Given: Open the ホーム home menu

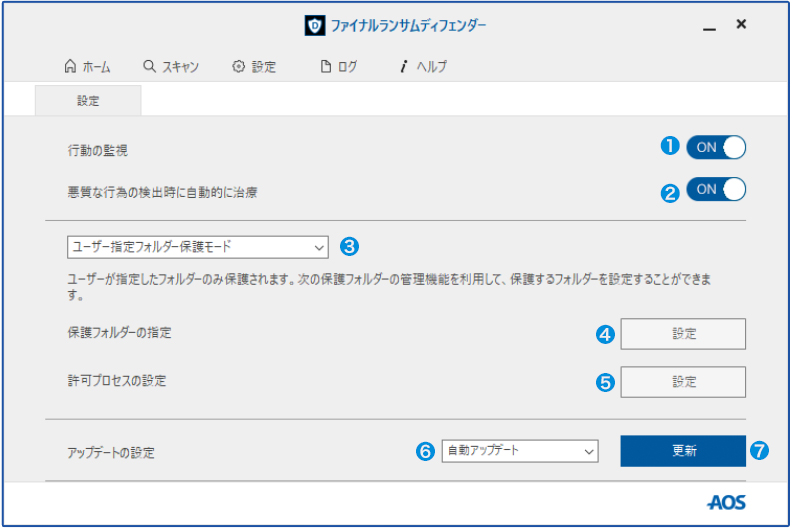Looking at the screenshot, I should tap(87, 67).
